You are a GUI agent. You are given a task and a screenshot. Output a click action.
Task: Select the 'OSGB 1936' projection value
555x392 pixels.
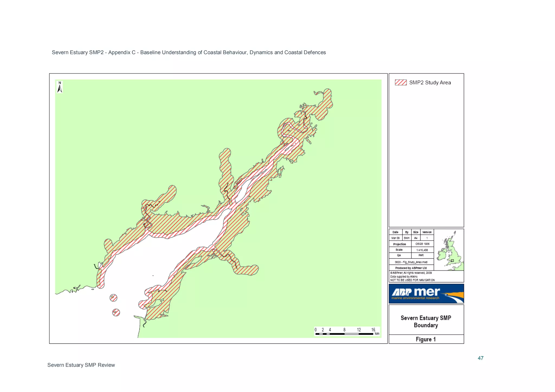click(x=422, y=244)
